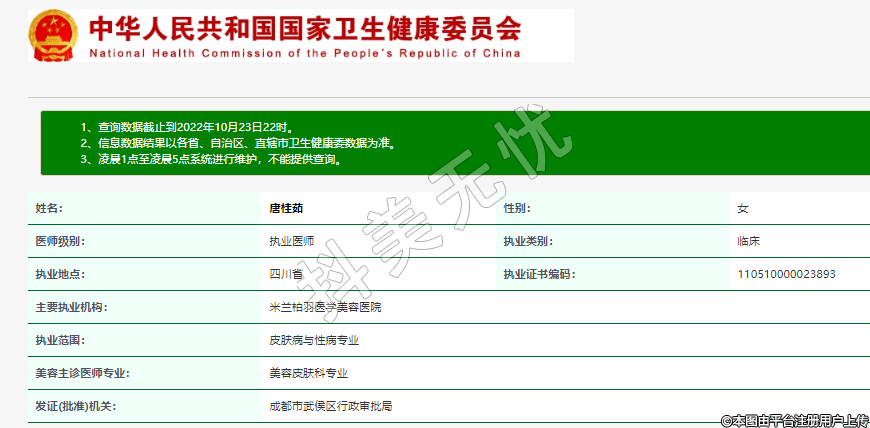Click the 执业范围 value 皮肤病与性病专业

(314, 340)
